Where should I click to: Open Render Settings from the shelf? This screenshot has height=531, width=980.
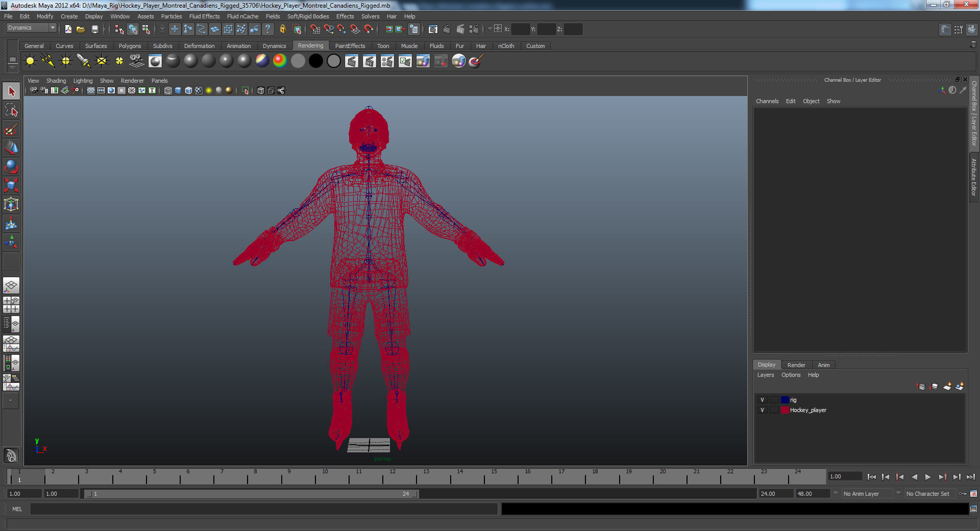click(387, 61)
